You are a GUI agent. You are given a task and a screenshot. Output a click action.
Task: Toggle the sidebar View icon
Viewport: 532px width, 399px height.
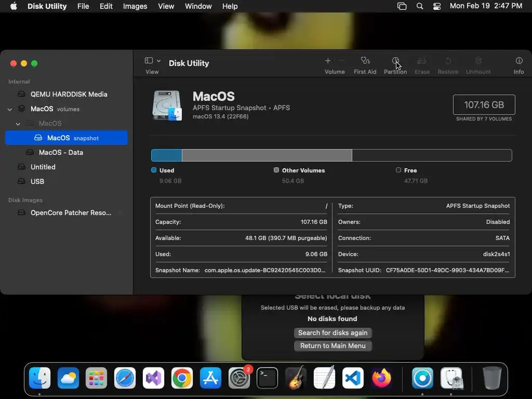[149, 60]
